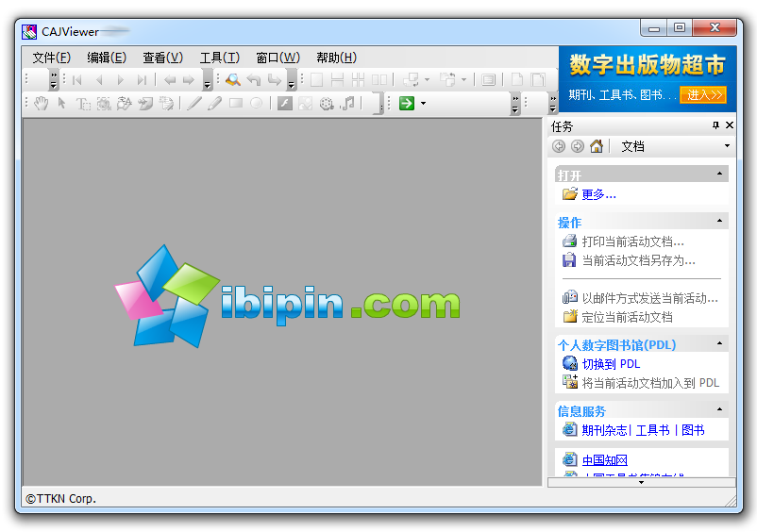Open the 工具书 link
Viewport: 757px width, 532px height.
click(653, 430)
